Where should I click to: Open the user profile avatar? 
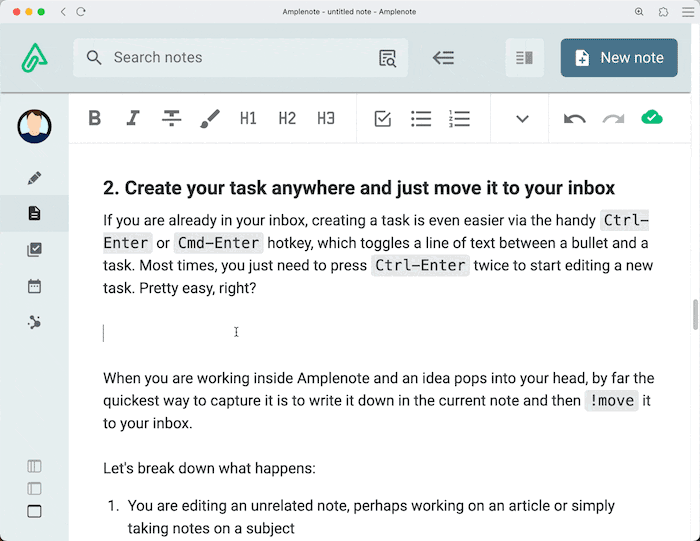click(34, 126)
